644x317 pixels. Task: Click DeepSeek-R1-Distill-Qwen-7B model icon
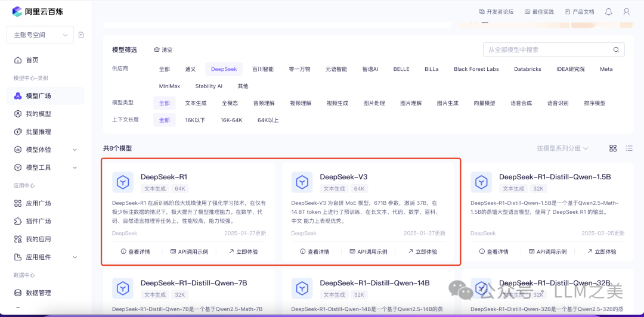pos(123,288)
